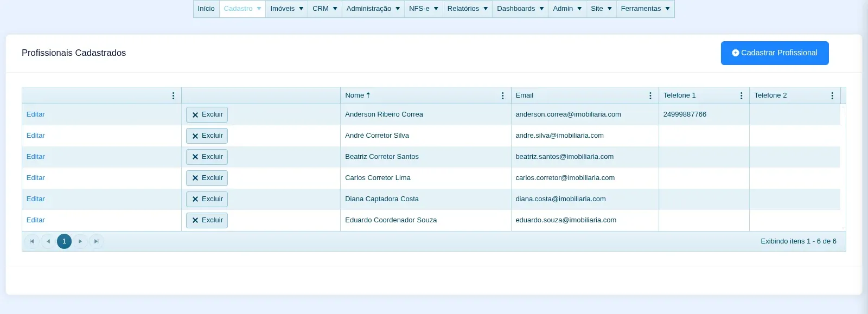868x314 pixels.
Task: Select name Diana Captadora Costa
Action: click(x=382, y=199)
